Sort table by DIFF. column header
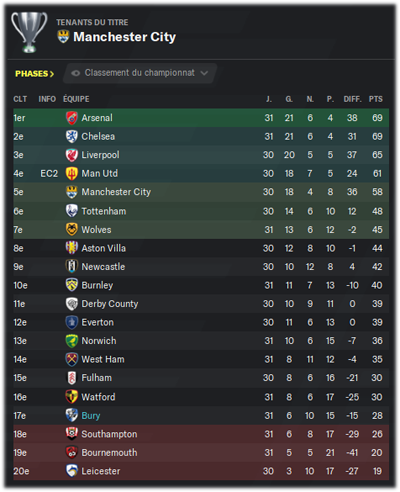The height and width of the screenshot is (492, 400). pos(353,99)
